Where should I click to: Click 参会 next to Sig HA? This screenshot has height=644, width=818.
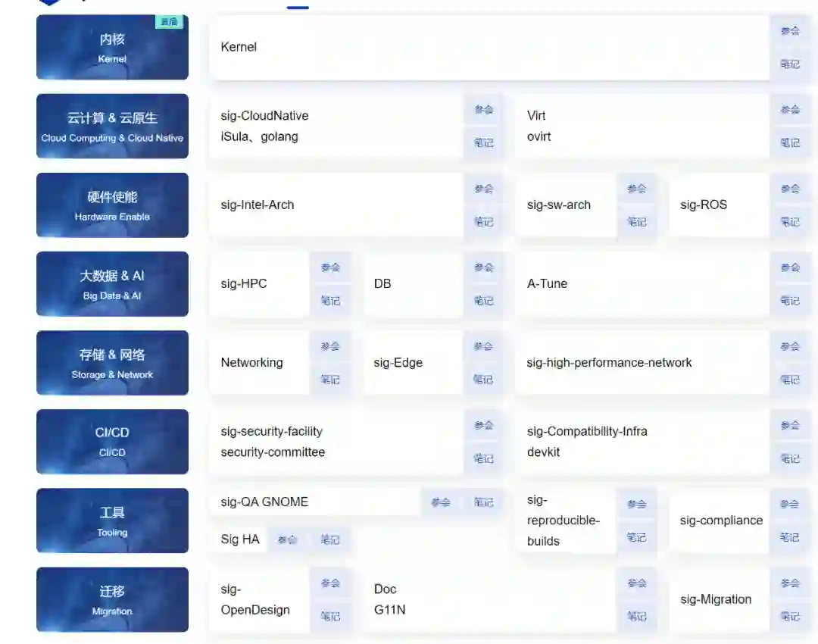pos(287,539)
